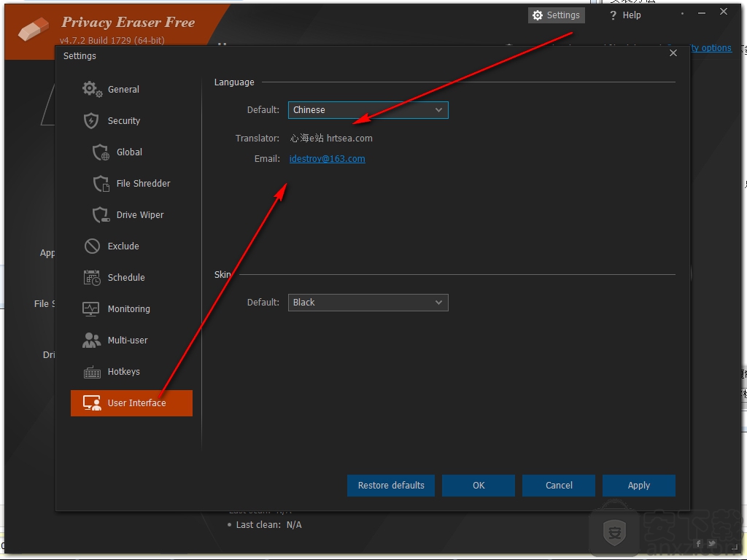
Task: Click the General gears icon in sidebar
Action: (92, 89)
